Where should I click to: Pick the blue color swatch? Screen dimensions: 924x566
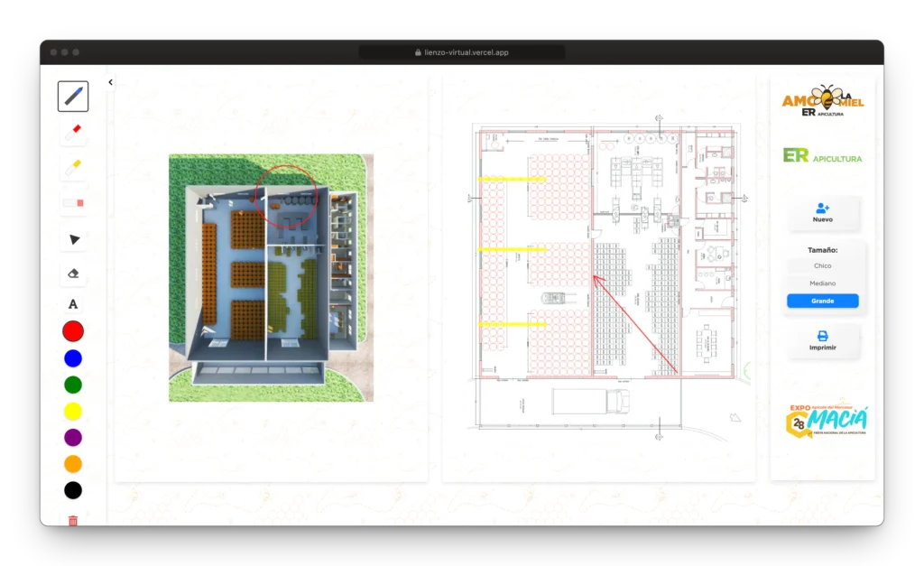coord(73,358)
